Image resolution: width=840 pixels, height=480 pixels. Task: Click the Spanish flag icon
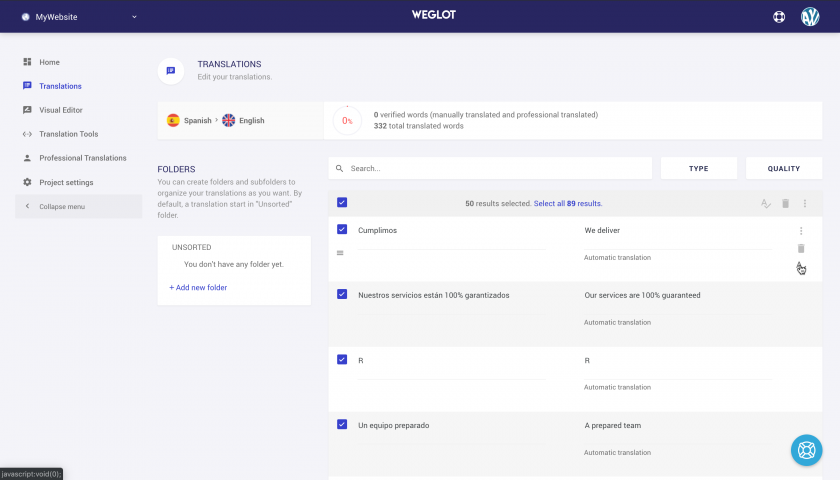click(173, 121)
